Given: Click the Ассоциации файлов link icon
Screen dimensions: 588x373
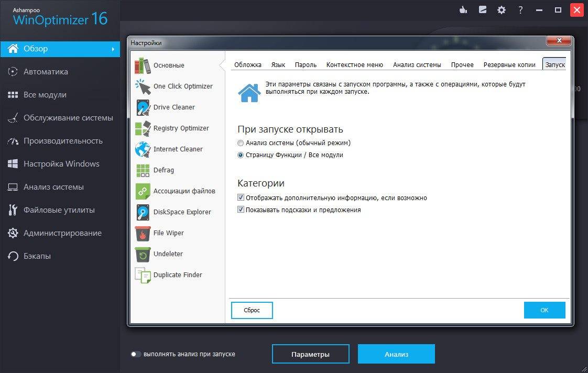Looking at the screenshot, I should click(x=143, y=192).
